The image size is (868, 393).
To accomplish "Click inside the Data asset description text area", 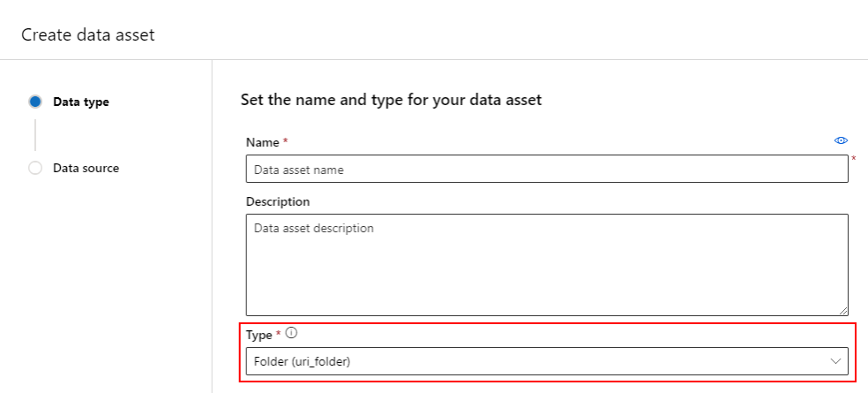I will click(547, 263).
